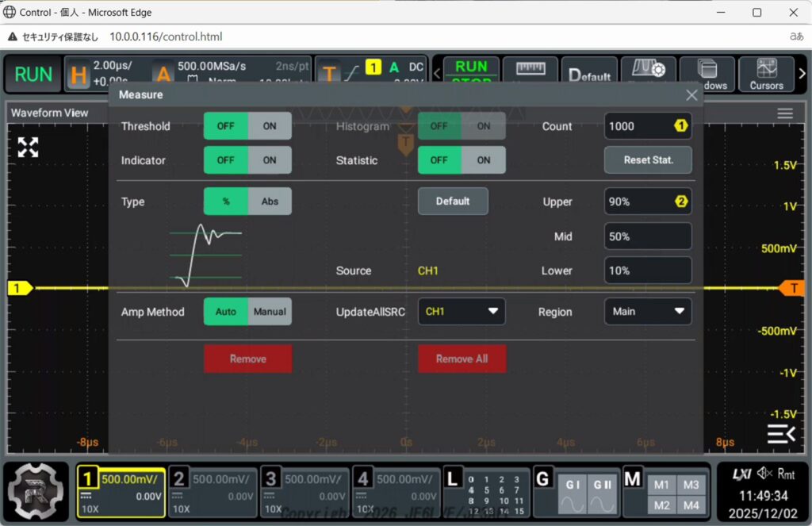Click the ruler Measure icon in toolbar
The image size is (812, 526).
pyautogui.click(x=530, y=74)
